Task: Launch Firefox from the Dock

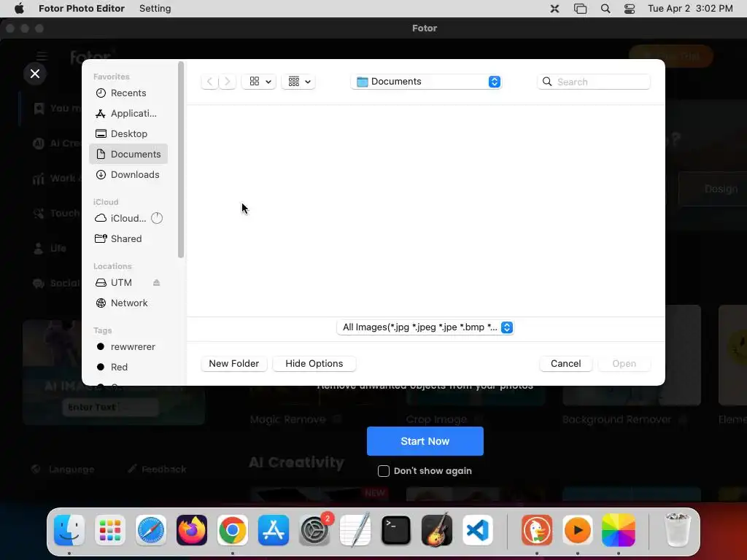Action: (x=192, y=530)
